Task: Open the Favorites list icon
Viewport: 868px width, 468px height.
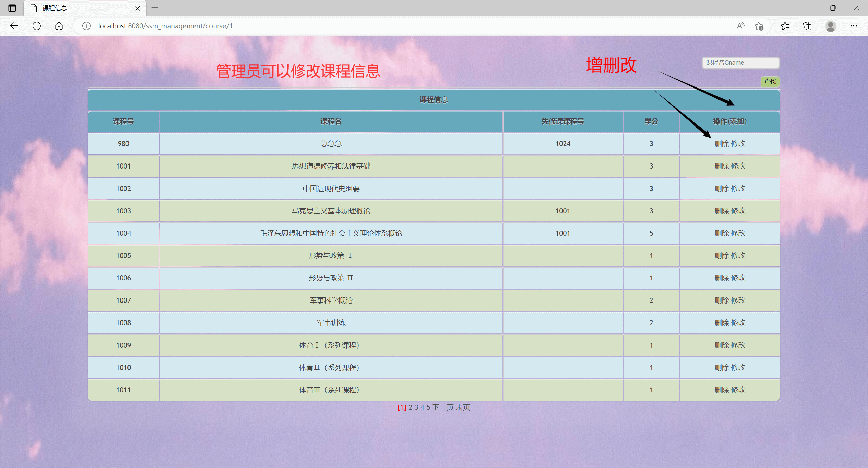Action: tap(785, 26)
